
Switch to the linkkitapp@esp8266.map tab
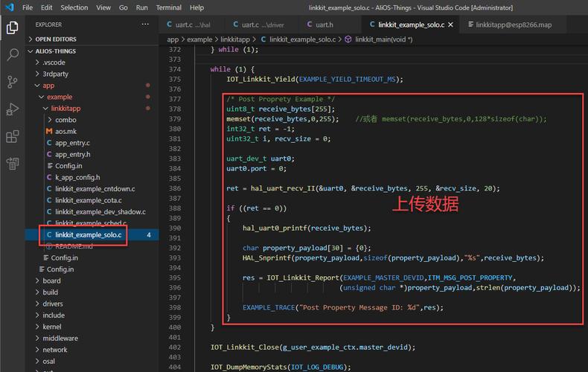(514, 25)
